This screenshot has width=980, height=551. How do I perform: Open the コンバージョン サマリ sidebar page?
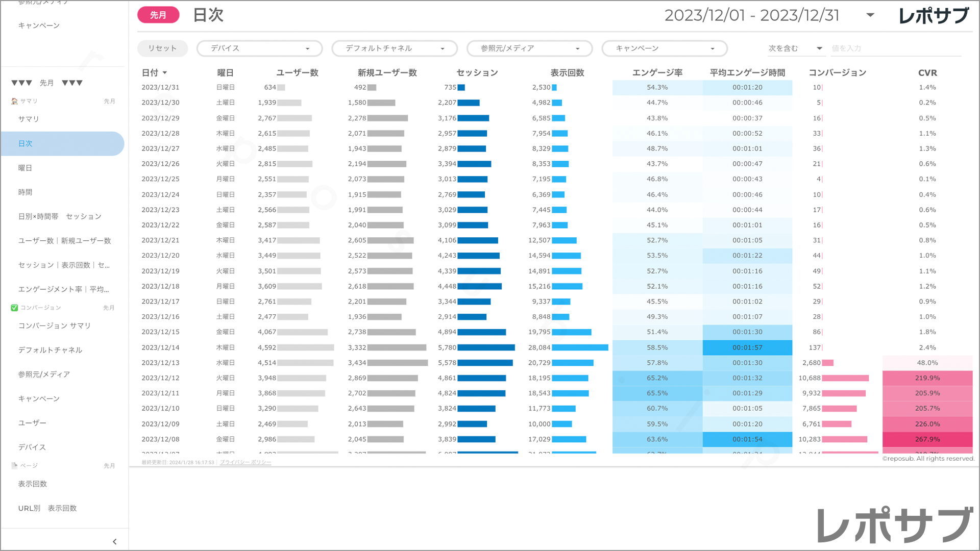click(55, 325)
